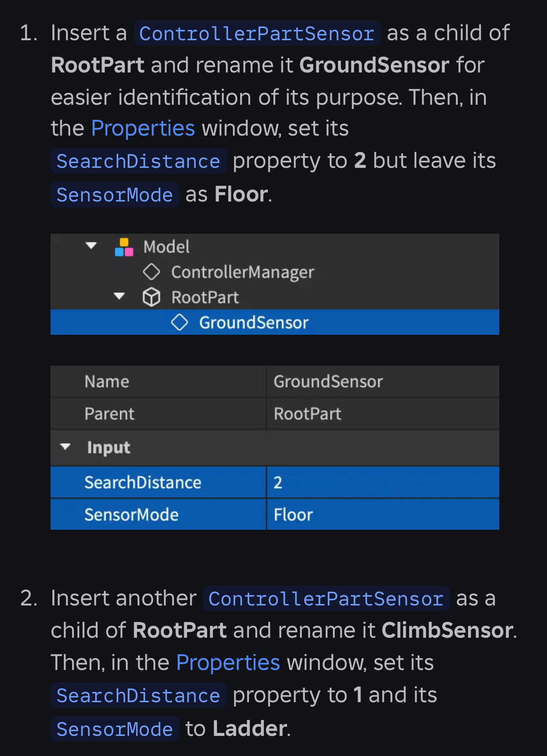
Task: Open the ControllerPartSensor link in step 1
Action: [x=257, y=34]
